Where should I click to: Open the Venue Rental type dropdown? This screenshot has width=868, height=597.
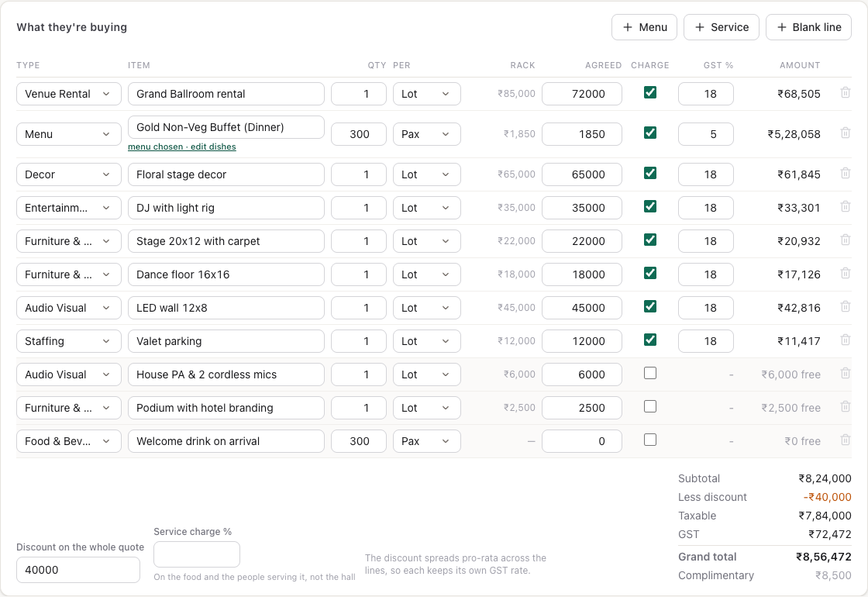[69, 94]
